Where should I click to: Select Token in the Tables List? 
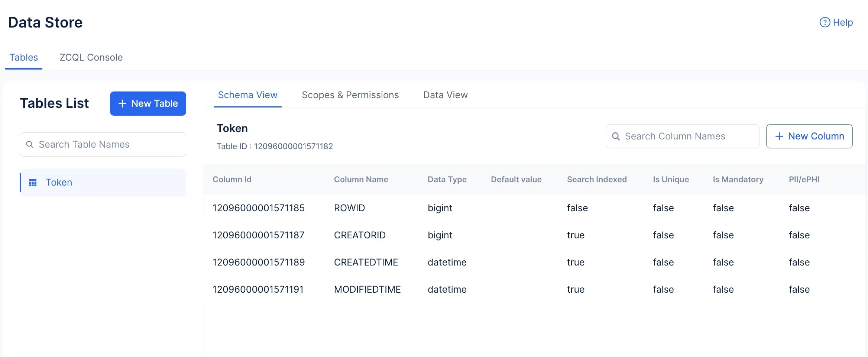tap(59, 183)
